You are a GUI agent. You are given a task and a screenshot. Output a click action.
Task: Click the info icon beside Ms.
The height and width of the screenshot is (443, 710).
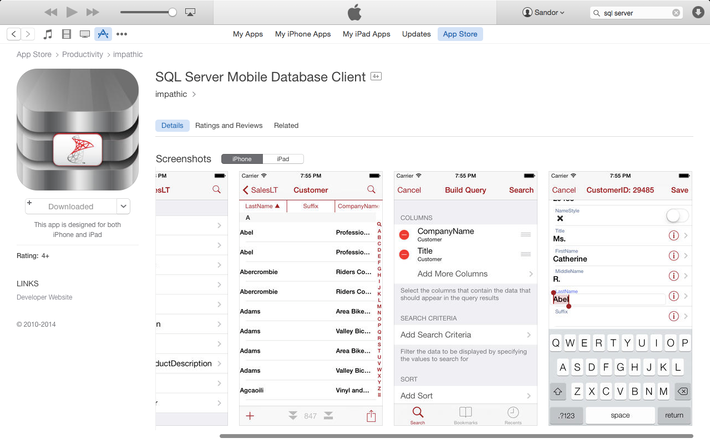(674, 236)
